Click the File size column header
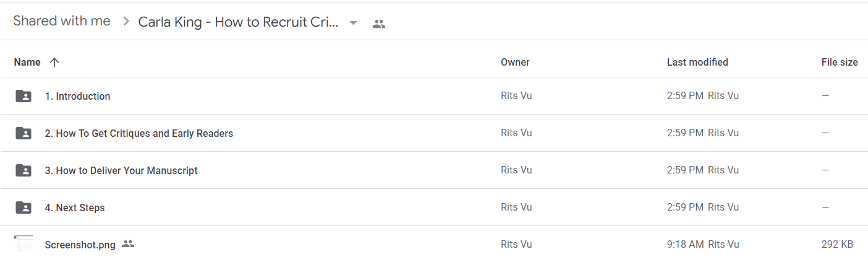Image resolution: width=868 pixels, height=262 pixels. 840,62
